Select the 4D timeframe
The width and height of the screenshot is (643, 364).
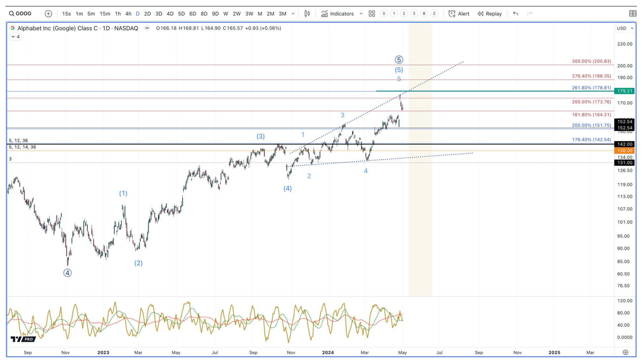[170, 14]
